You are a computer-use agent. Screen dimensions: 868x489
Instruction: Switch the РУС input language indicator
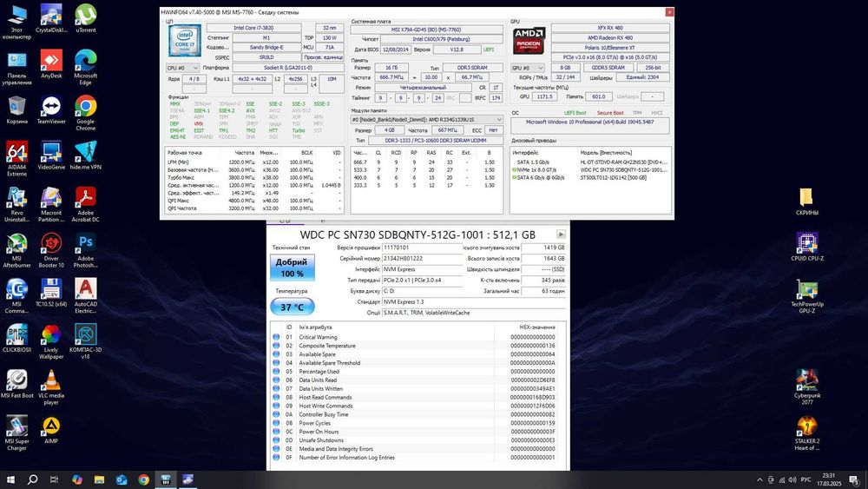806,479
